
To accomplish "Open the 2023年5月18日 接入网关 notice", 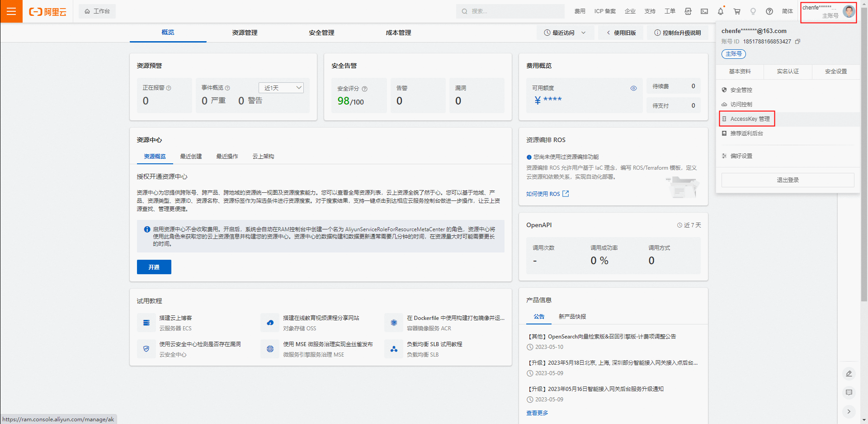I will (612, 363).
